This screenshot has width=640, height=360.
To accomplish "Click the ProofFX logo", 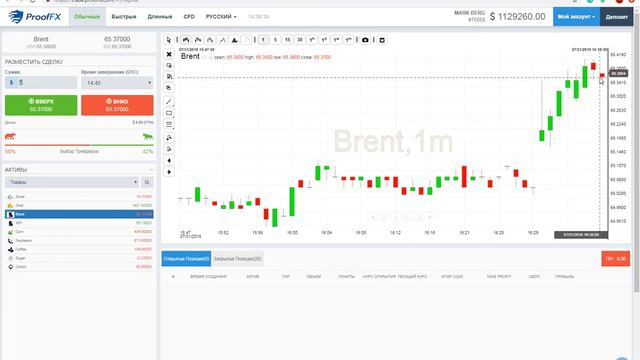I will pyautogui.click(x=35, y=17).
